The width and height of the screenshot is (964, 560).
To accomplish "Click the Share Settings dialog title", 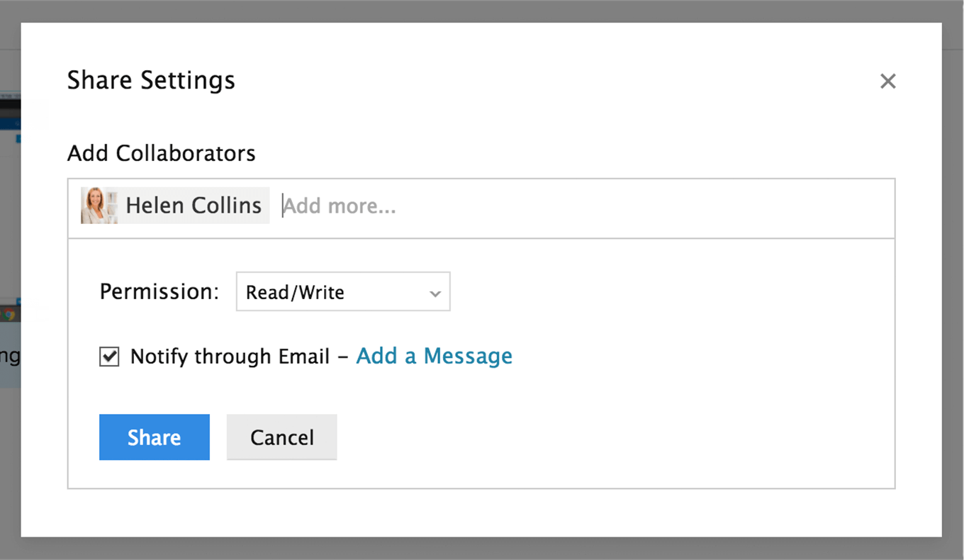I will pos(151,80).
